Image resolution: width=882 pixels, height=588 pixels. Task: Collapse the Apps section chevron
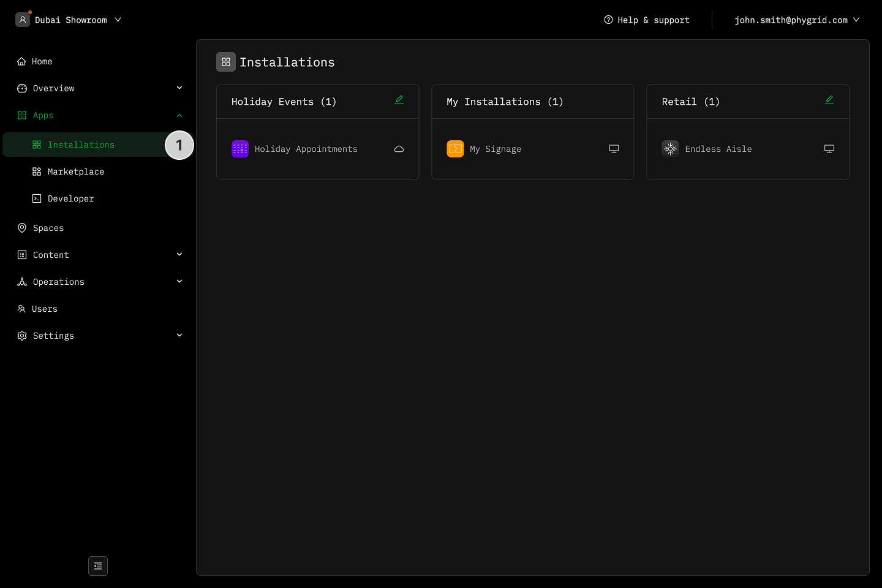point(179,115)
